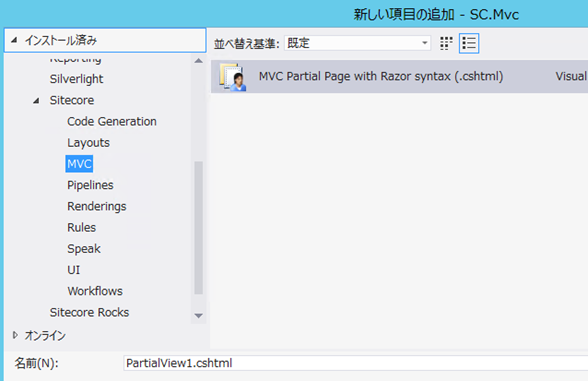Image resolution: width=588 pixels, height=381 pixels.
Task: Select the Silverlight category
Action: [76, 79]
